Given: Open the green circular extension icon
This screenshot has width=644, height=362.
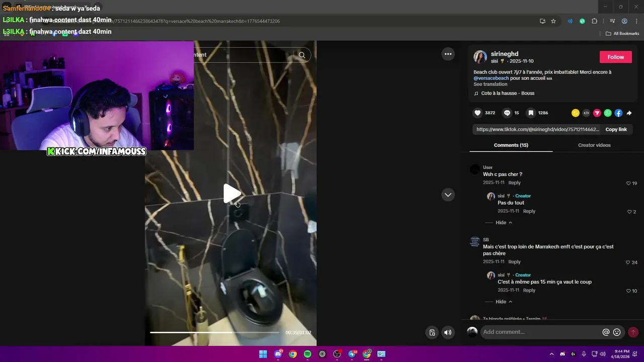Looking at the screenshot, I should coord(582,21).
